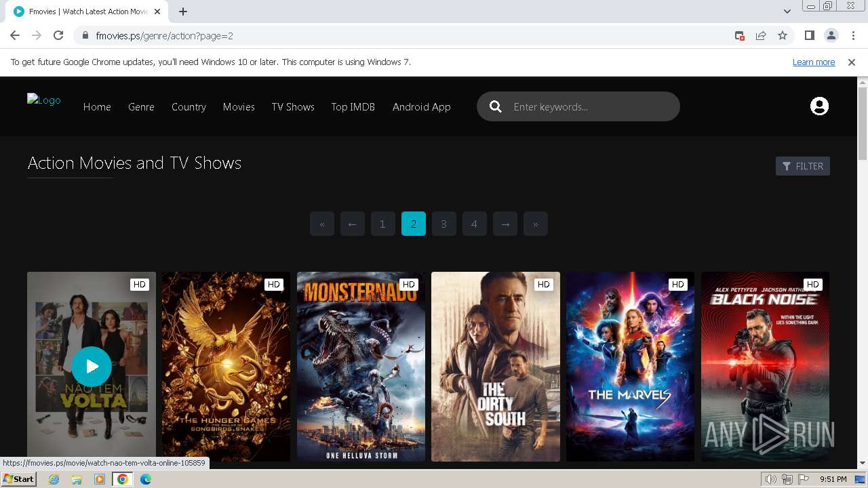Open Action Center flag icon

coord(804,479)
